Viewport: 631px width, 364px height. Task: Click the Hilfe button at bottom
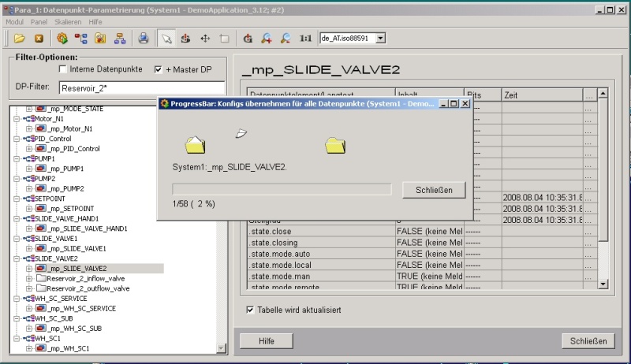click(x=267, y=340)
